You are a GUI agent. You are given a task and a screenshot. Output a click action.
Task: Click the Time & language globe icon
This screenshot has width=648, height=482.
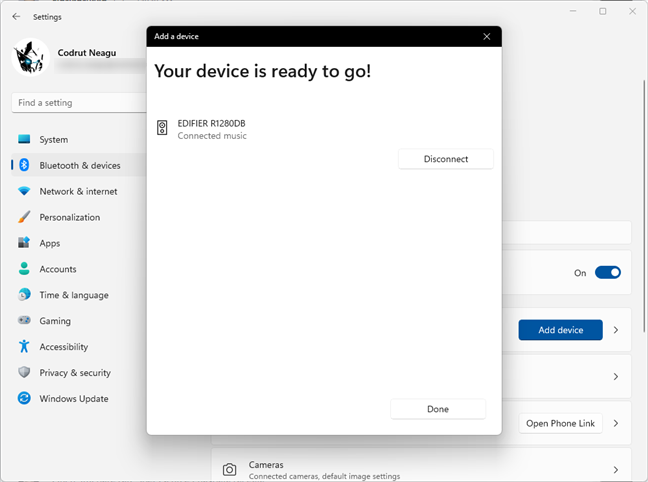24,295
